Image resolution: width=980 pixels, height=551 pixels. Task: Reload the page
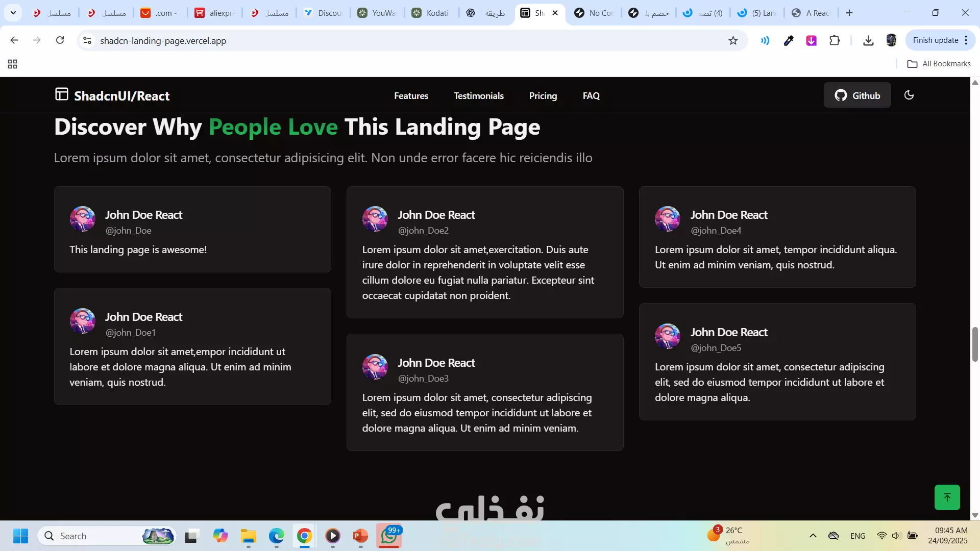pos(60,40)
